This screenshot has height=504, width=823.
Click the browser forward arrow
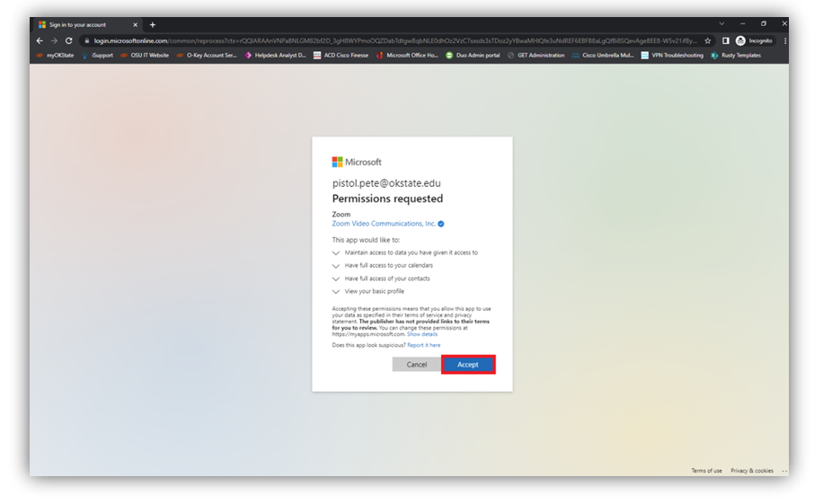point(54,40)
